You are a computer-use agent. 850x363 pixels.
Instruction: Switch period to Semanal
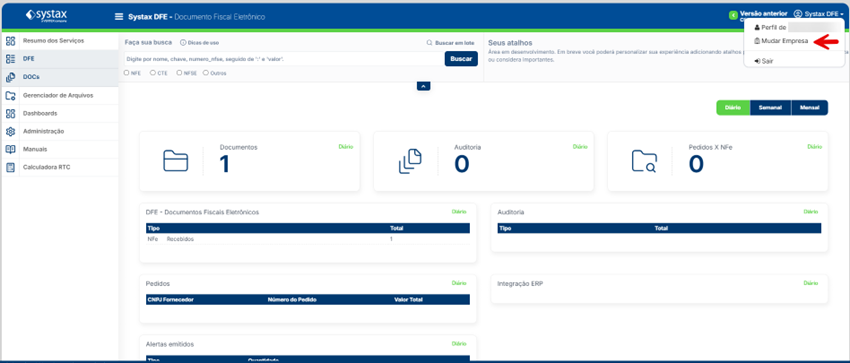pos(770,107)
